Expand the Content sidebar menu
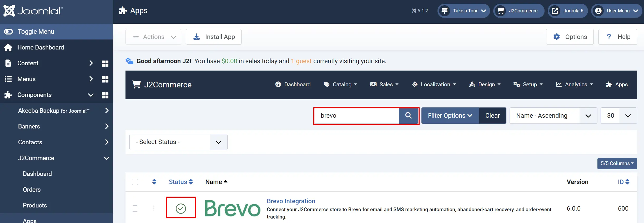This screenshot has width=644, height=223. click(91, 63)
